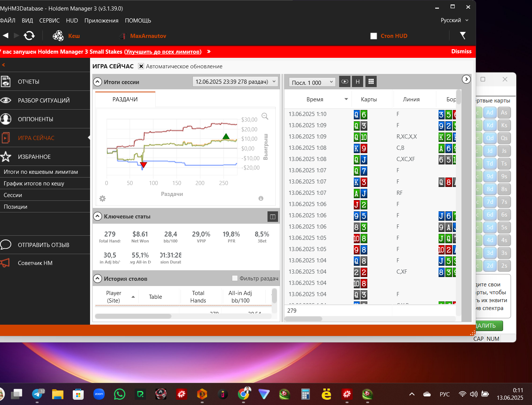Select hand row 13.06.2025 1:10

[370, 114]
